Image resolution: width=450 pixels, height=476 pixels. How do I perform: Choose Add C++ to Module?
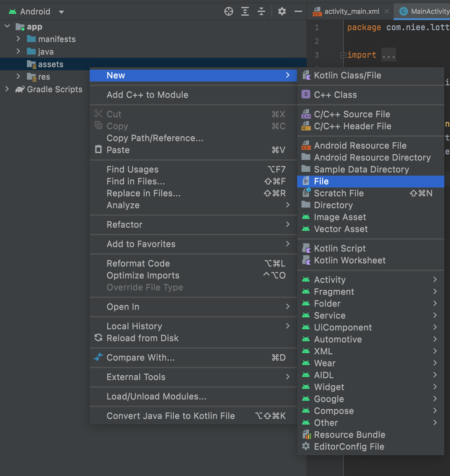193,95
